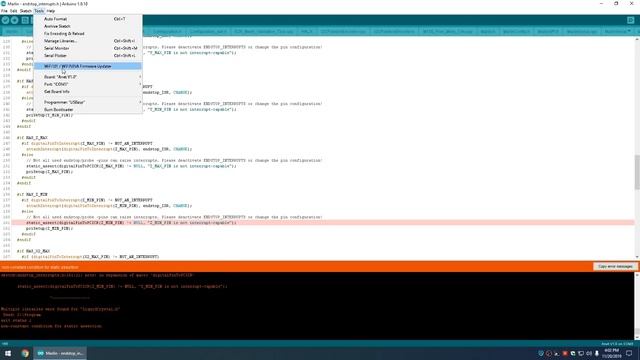The height and width of the screenshot is (360, 640).
Task: Click the orange error status message text
Action: tap(40, 267)
